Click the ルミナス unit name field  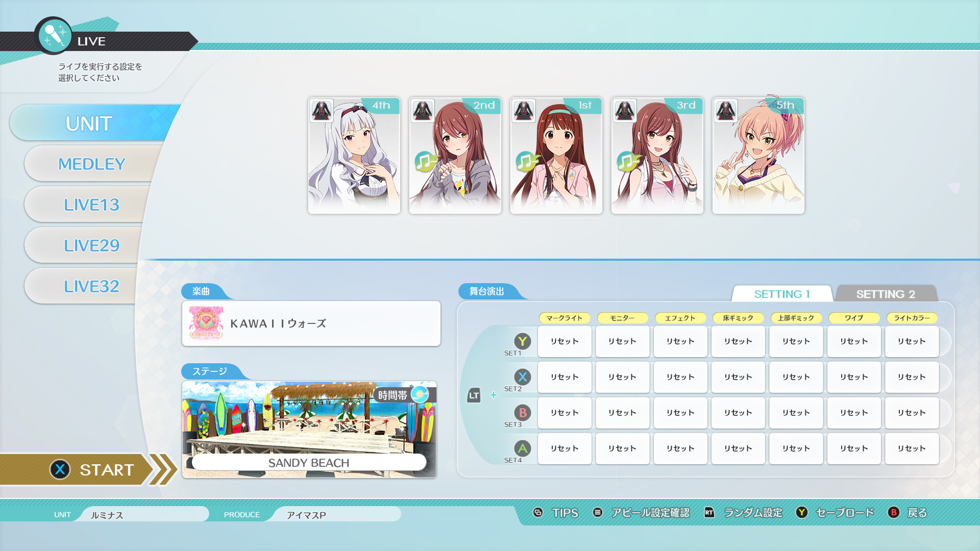[145, 514]
